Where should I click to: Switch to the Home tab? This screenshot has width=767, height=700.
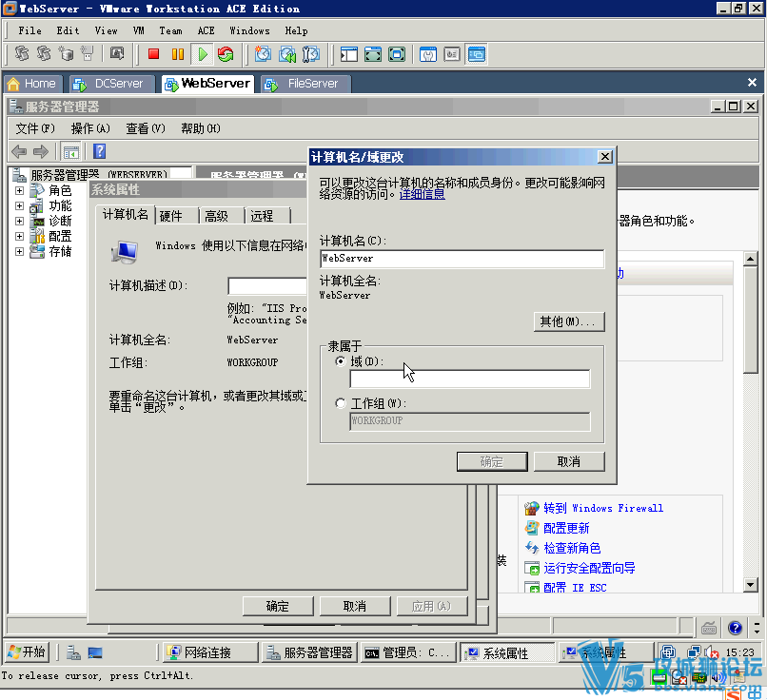point(33,84)
